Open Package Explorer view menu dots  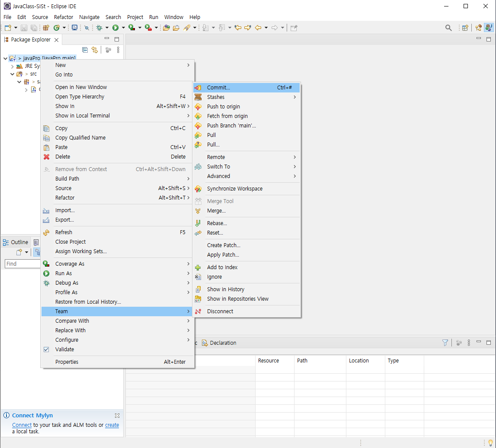coord(118,50)
